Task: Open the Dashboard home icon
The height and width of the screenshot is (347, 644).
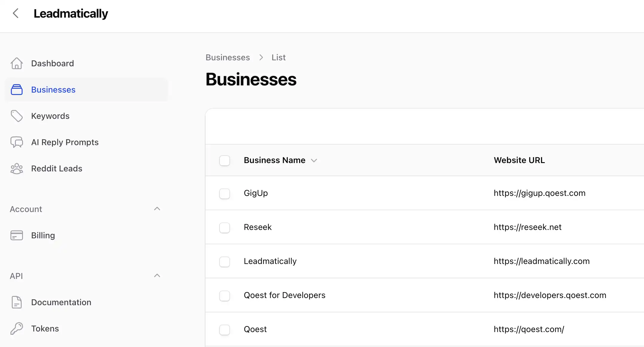Action: coord(17,63)
